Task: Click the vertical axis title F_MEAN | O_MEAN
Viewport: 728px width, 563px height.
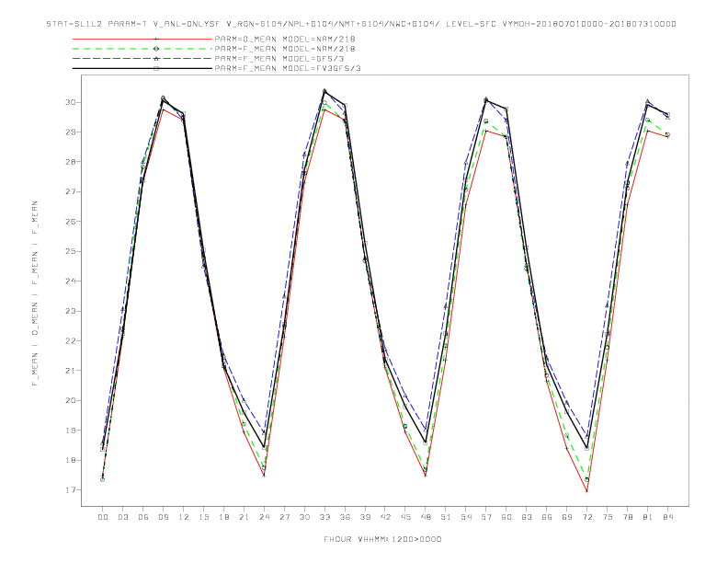Action: (35, 293)
